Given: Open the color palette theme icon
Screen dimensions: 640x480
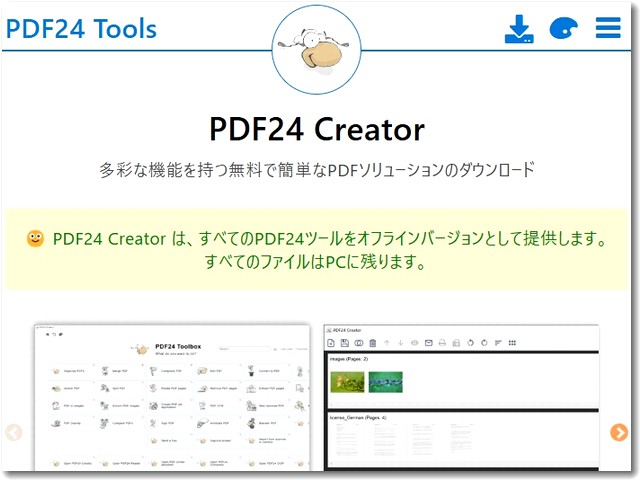Looking at the screenshot, I should [564, 28].
